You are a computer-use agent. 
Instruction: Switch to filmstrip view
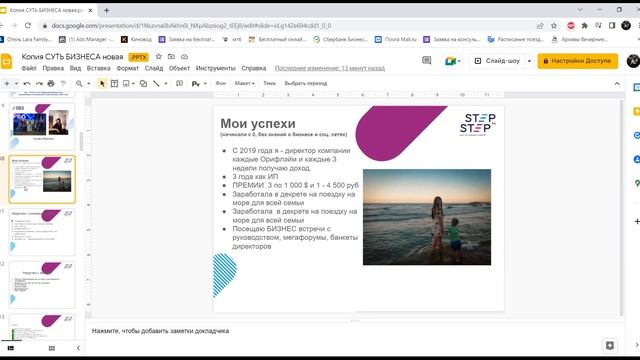tap(11, 348)
